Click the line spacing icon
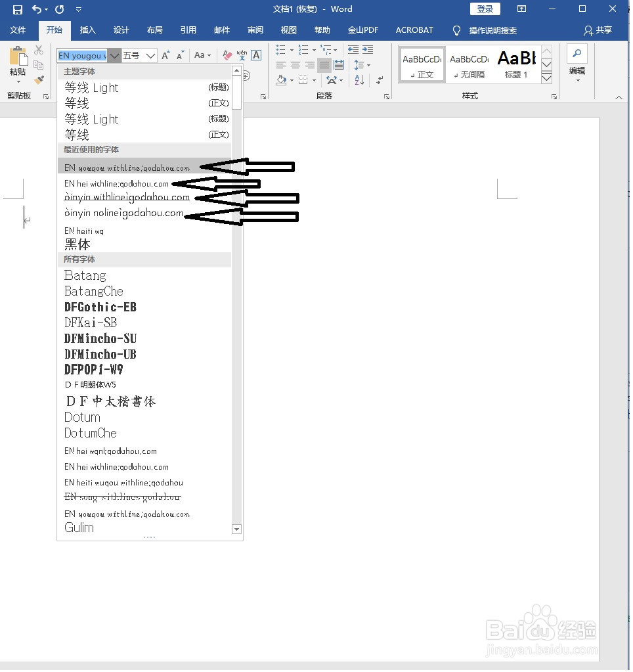The height and width of the screenshot is (672, 633). 359,65
